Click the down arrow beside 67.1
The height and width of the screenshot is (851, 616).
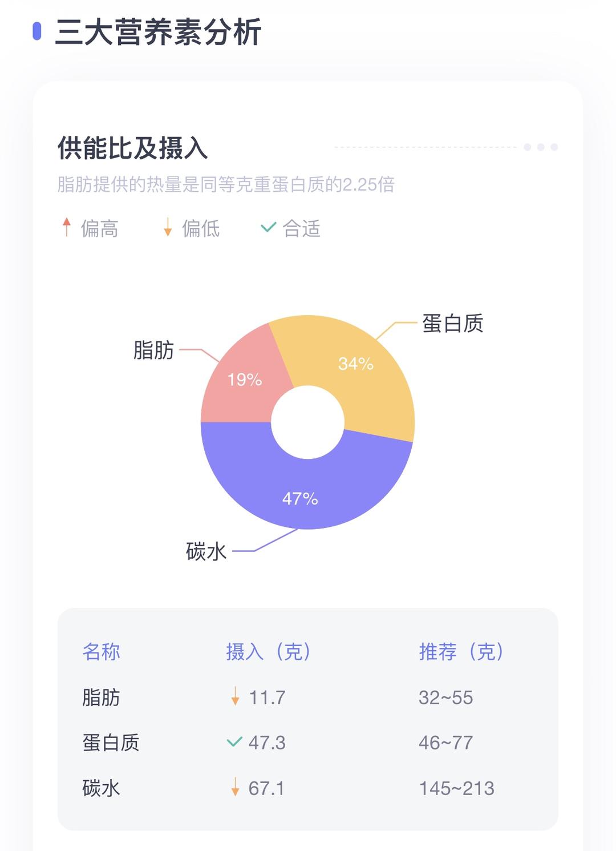click(x=235, y=787)
